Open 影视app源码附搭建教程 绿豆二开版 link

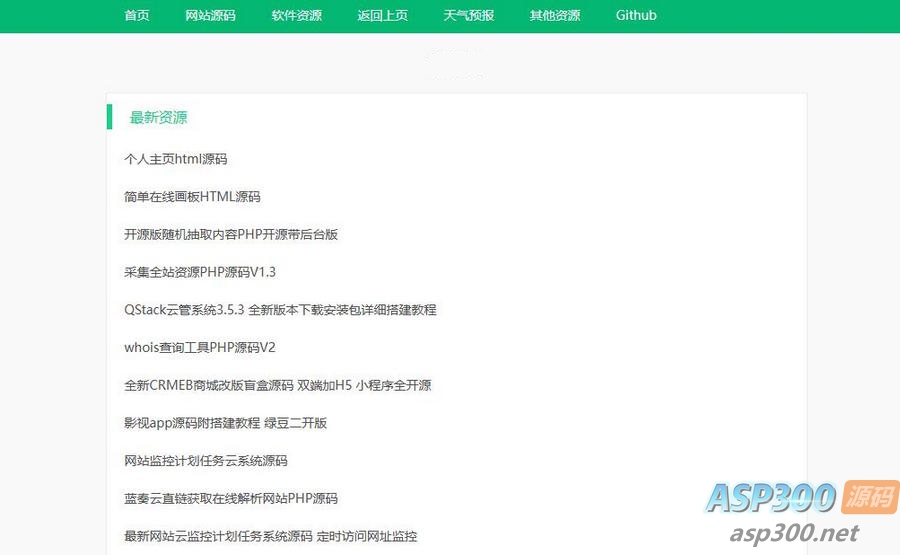(x=226, y=423)
